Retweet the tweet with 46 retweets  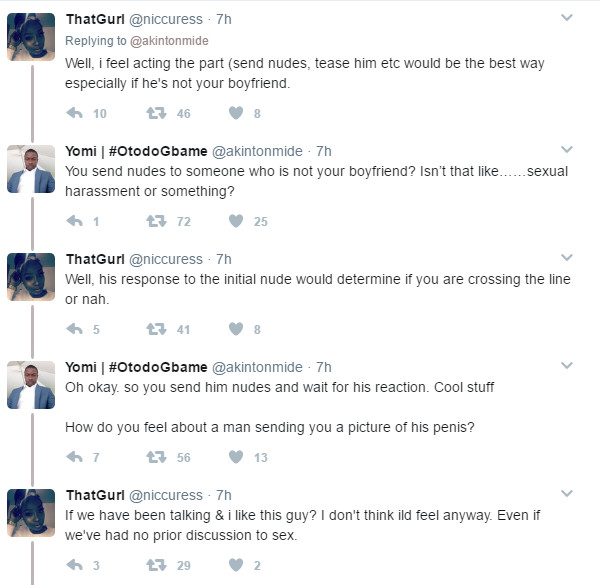(156, 113)
